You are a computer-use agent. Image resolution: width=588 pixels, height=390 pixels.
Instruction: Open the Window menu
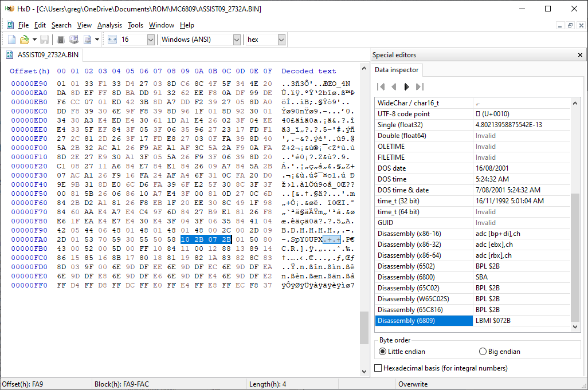[x=162, y=25]
